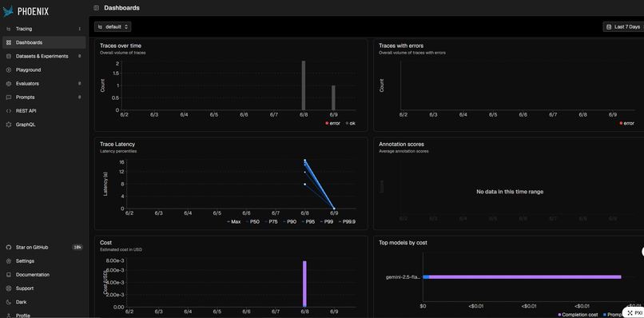Viewport: 644px width, 318px height.
Task: Click the Tracing sidebar icon
Action: [x=9, y=29]
